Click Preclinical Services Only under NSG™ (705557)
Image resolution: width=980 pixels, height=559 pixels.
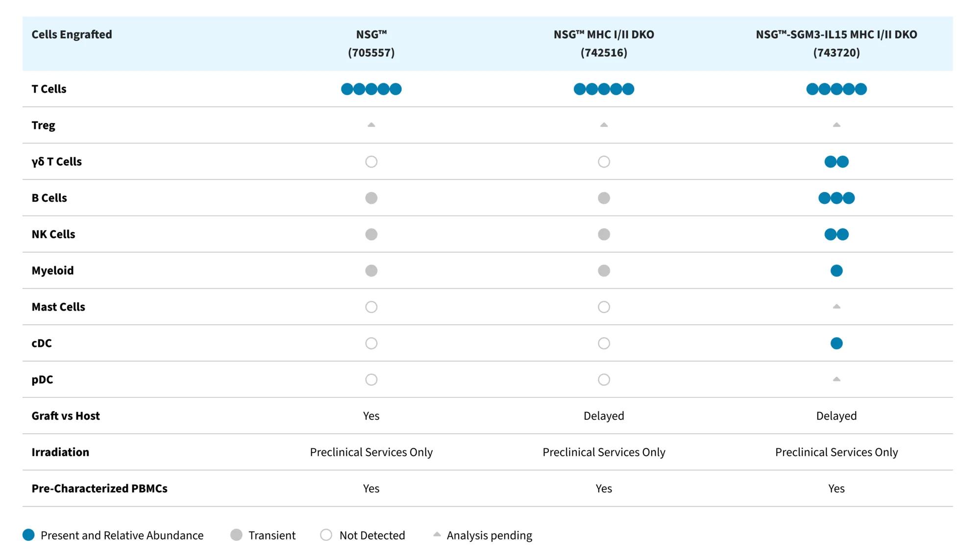pyautogui.click(x=371, y=452)
